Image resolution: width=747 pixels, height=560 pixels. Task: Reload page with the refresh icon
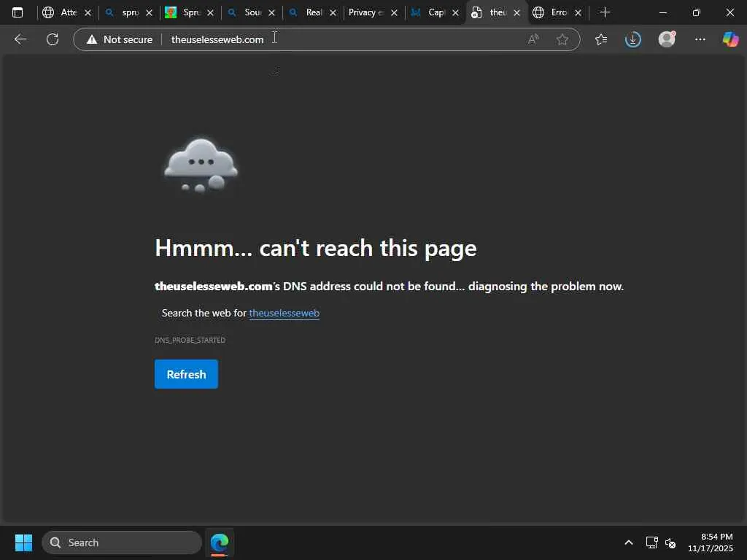pyautogui.click(x=53, y=39)
